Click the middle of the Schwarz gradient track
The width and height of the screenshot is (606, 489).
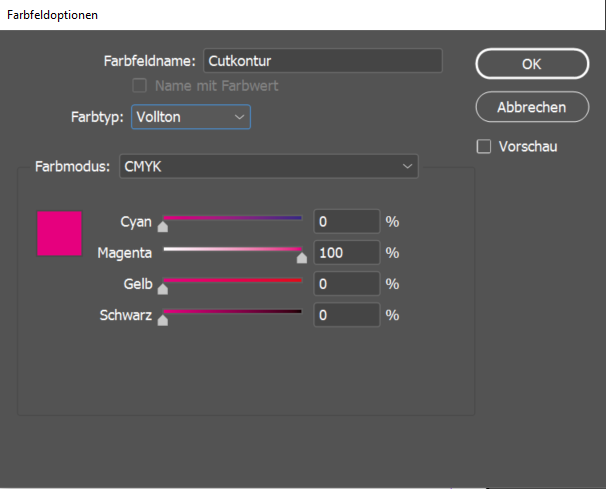232,312
